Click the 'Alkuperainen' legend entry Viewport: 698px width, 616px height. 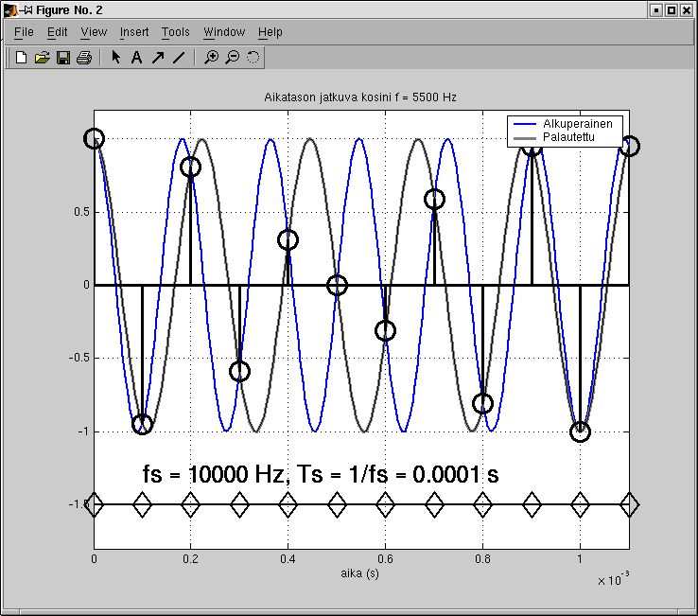[x=577, y=123]
